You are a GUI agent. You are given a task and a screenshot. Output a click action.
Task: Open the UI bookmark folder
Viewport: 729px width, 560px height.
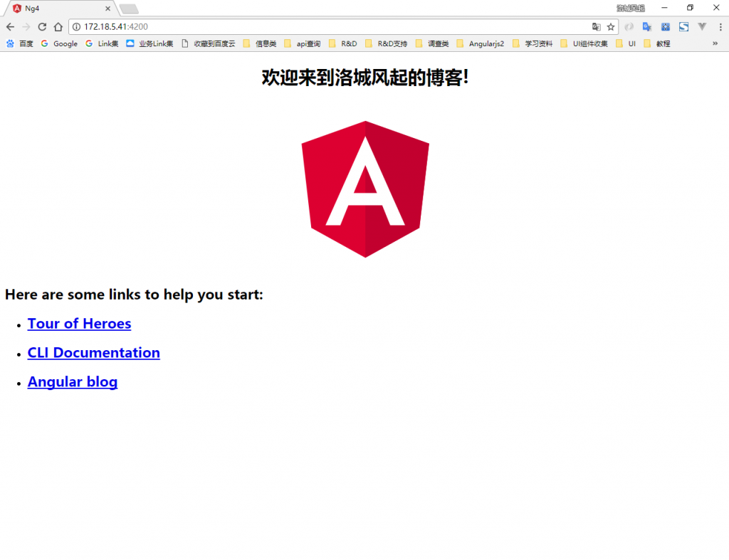click(626, 43)
